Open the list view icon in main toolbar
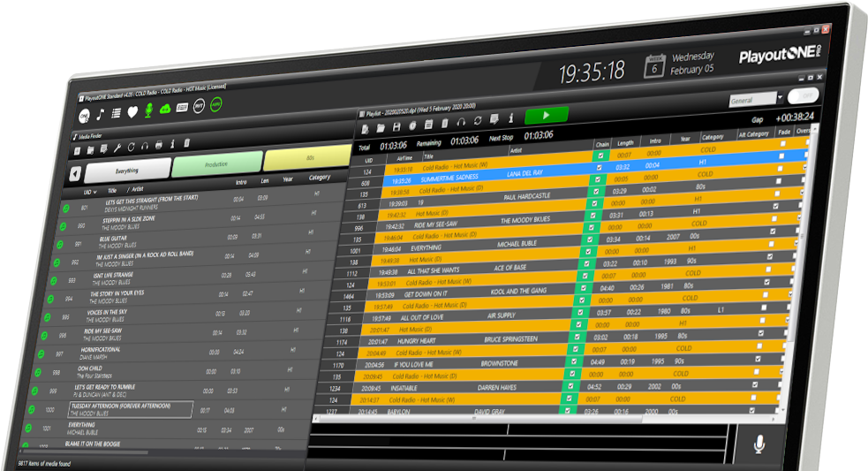The width and height of the screenshot is (868, 471). coord(117,114)
